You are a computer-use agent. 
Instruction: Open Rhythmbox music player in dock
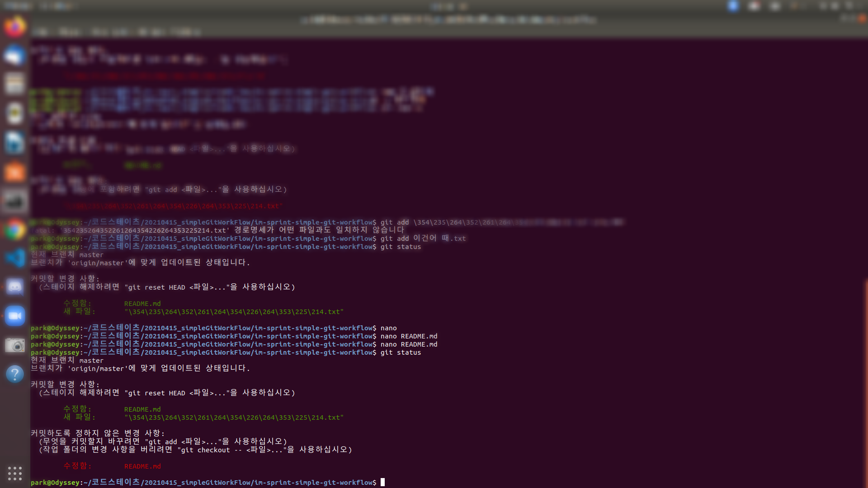pyautogui.click(x=15, y=113)
